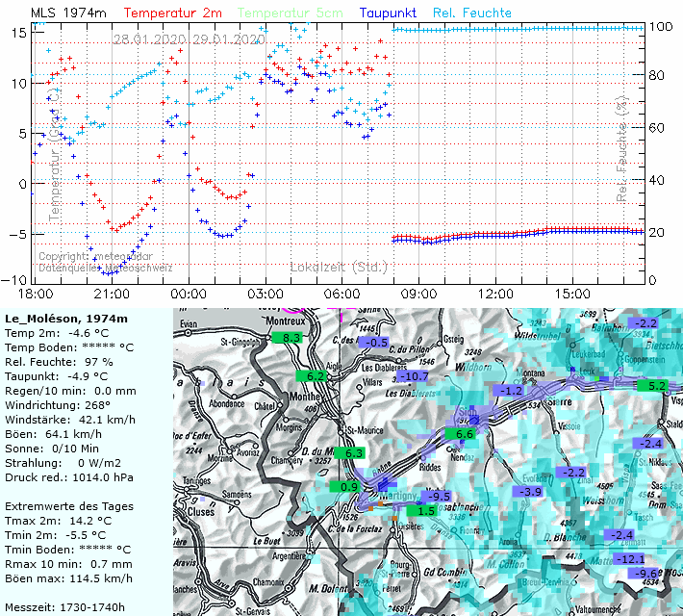683x616 pixels.
Task: Click the 5.2 label near Visp
Action: point(652,385)
